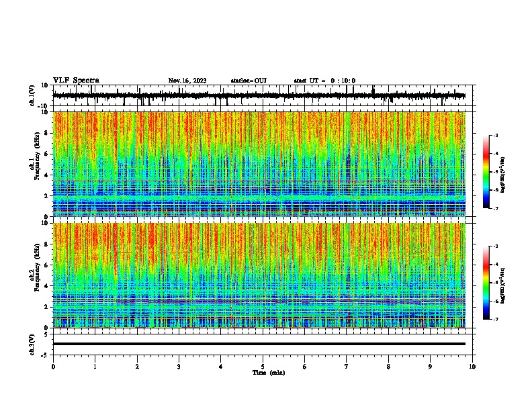This screenshot has height=411, width=532.
Task: Click the 'ch.1(V)' axis label
Action: click(x=32, y=95)
